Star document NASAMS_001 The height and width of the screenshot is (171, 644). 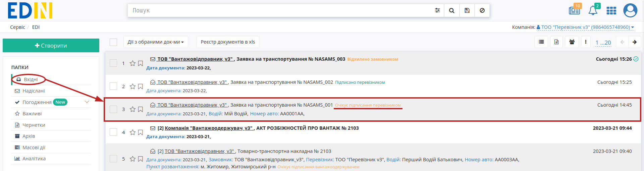(x=133, y=109)
